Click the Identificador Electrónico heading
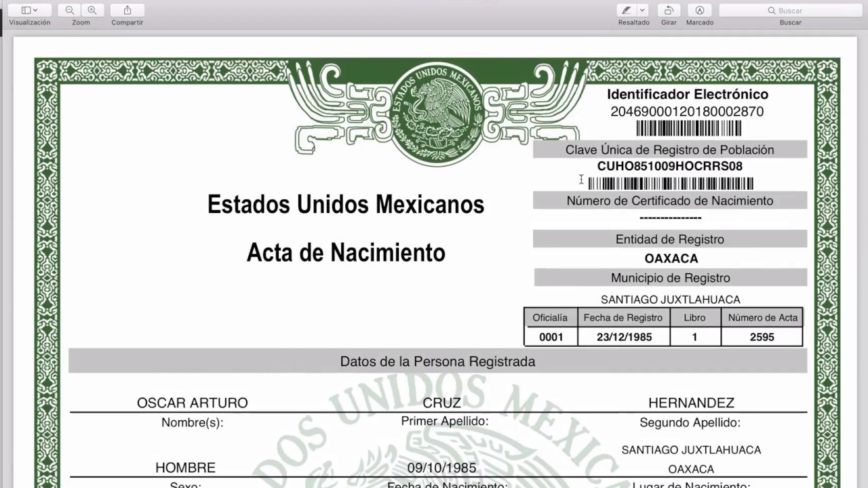The height and width of the screenshot is (488, 868). pyautogui.click(x=688, y=94)
